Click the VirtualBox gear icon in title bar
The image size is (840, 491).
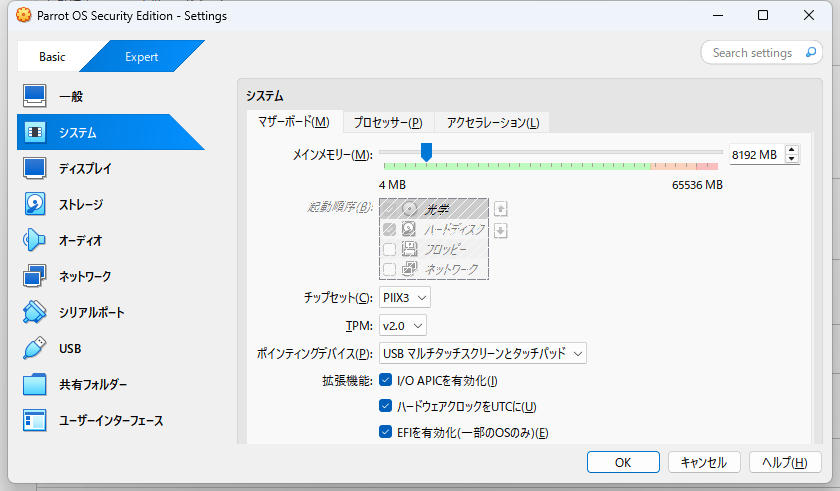pyautogui.click(x=24, y=15)
